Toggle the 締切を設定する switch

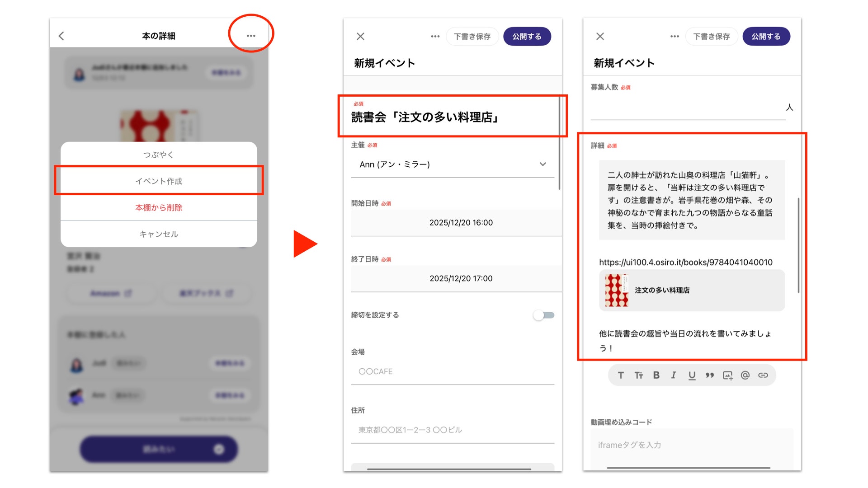point(543,315)
